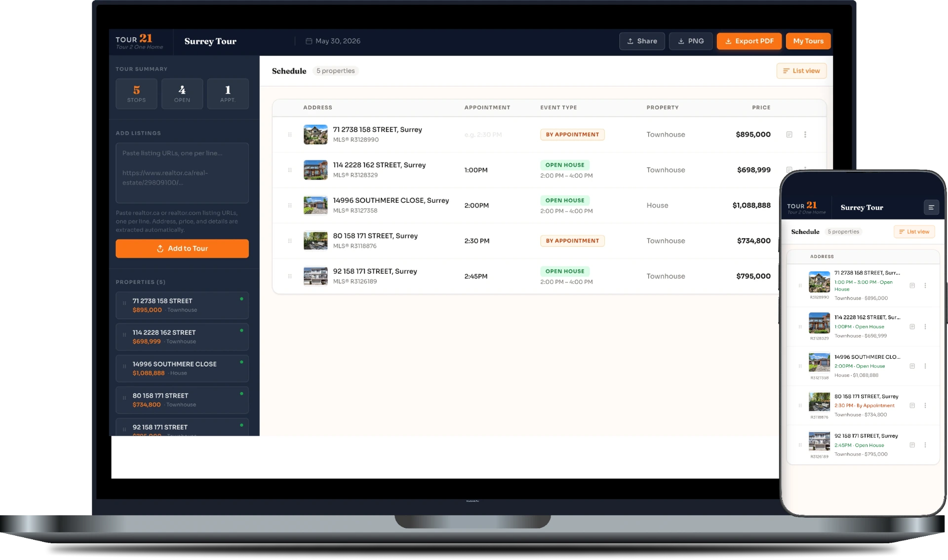Click the listing URLs paste text area
This screenshot has width=948, height=560.
coord(182,173)
